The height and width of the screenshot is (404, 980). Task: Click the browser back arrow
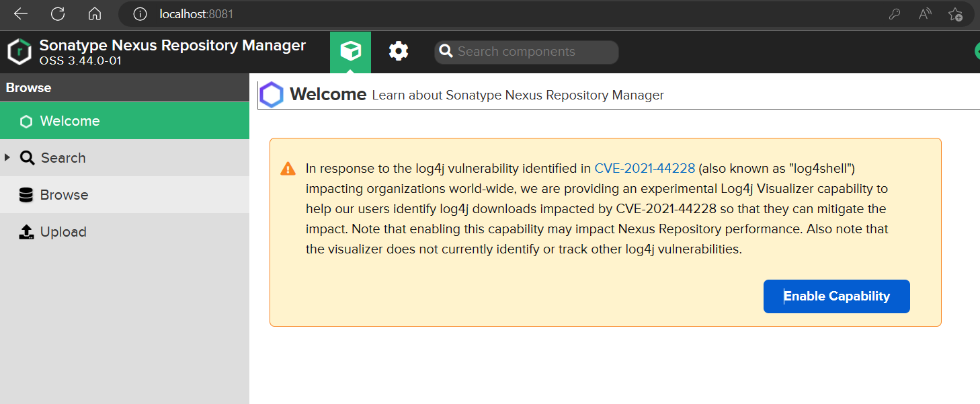pos(20,13)
